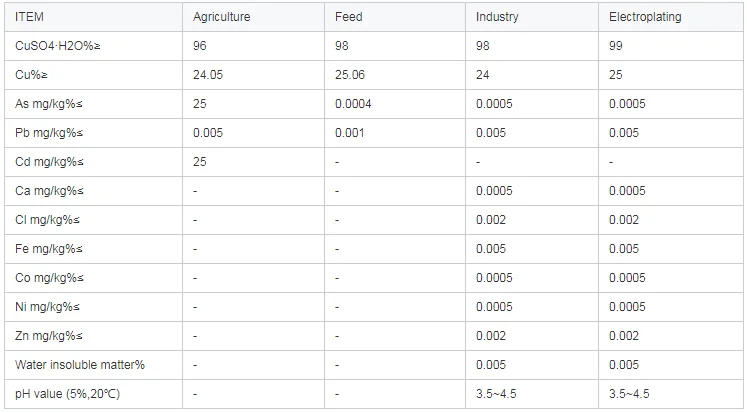
Task: Click the ITEM header cell
Action: pyautogui.click(x=29, y=17)
